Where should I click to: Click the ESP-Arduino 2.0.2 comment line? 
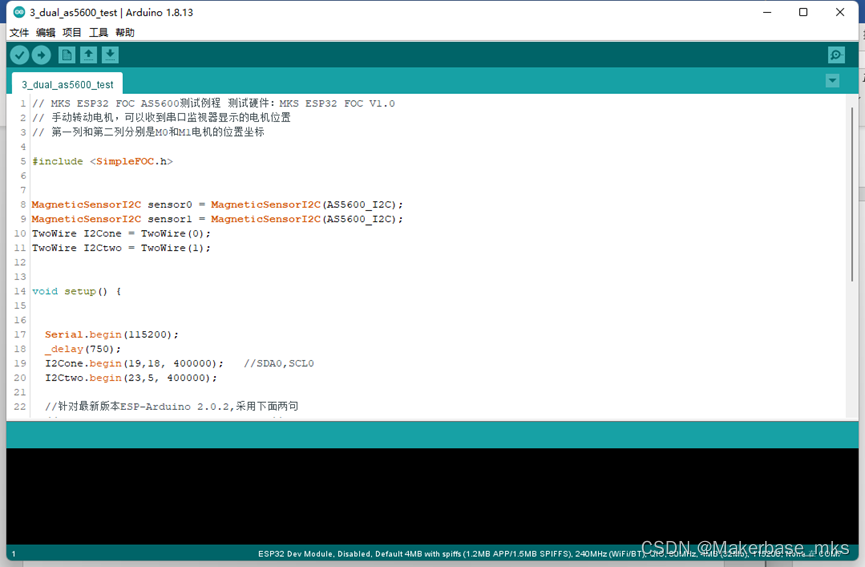coord(172,406)
